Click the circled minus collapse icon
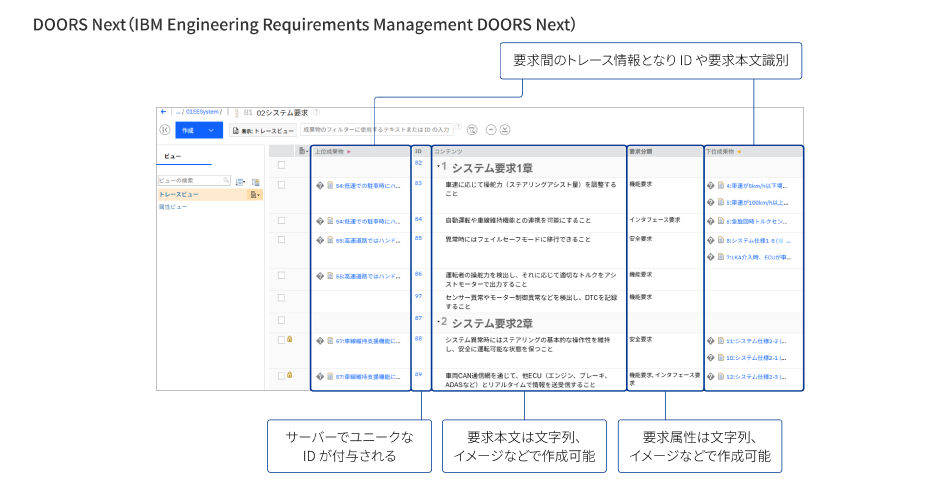Viewport: 946px width, 490px height. [490, 130]
